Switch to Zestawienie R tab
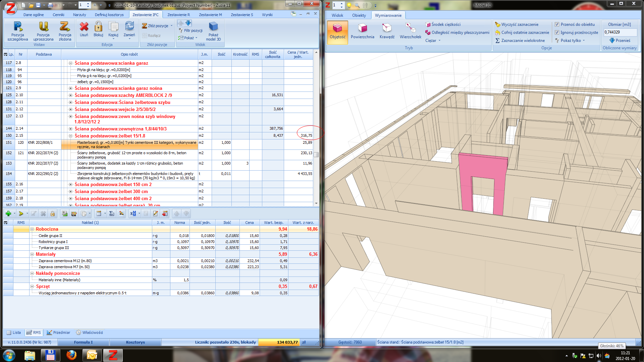This screenshot has height=362, width=644. tap(178, 15)
